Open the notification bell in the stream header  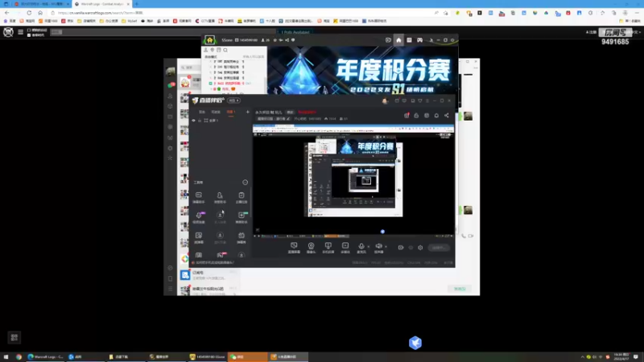[x=436, y=116]
